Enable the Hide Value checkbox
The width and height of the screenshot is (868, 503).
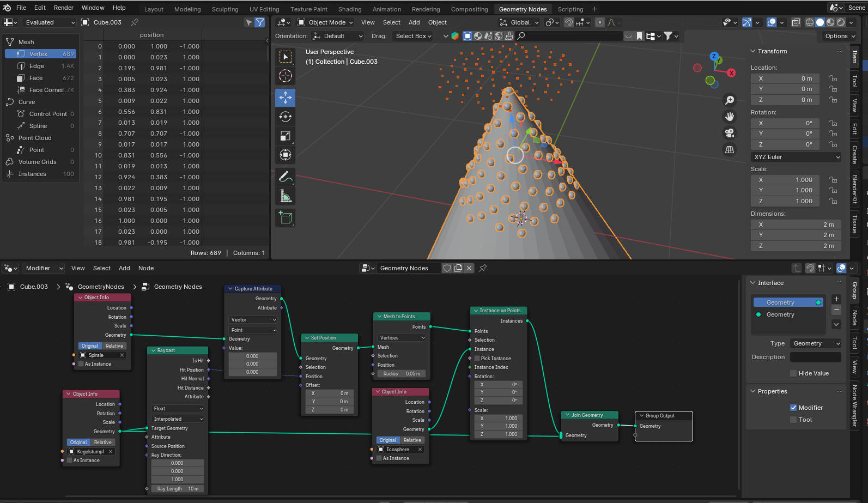point(793,373)
